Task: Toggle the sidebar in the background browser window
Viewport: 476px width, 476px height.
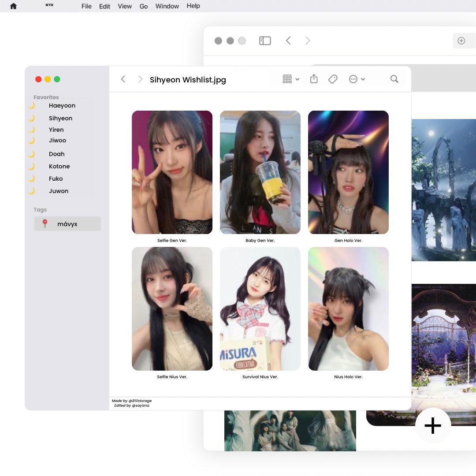Action: pyautogui.click(x=265, y=41)
